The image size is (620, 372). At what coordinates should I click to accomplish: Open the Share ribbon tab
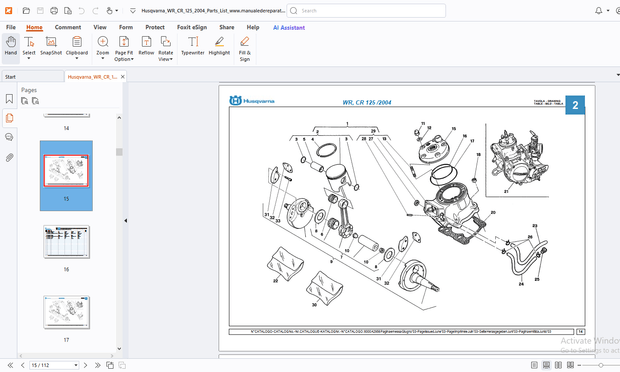227,27
